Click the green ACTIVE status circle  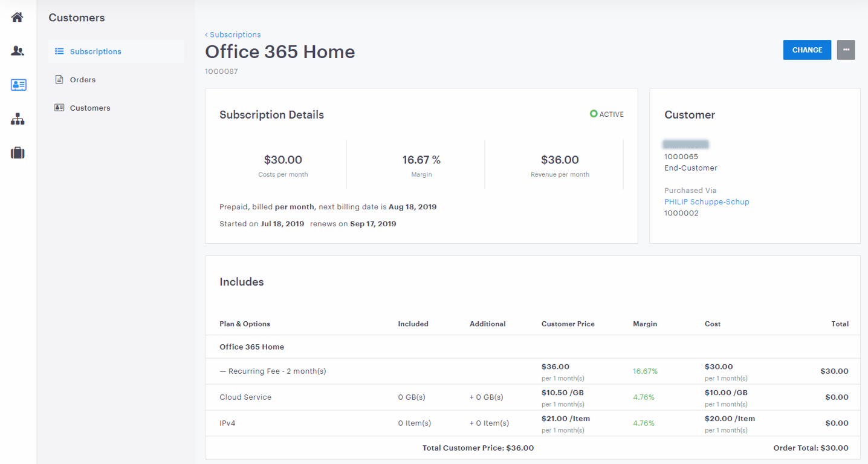[x=594, y=114]
